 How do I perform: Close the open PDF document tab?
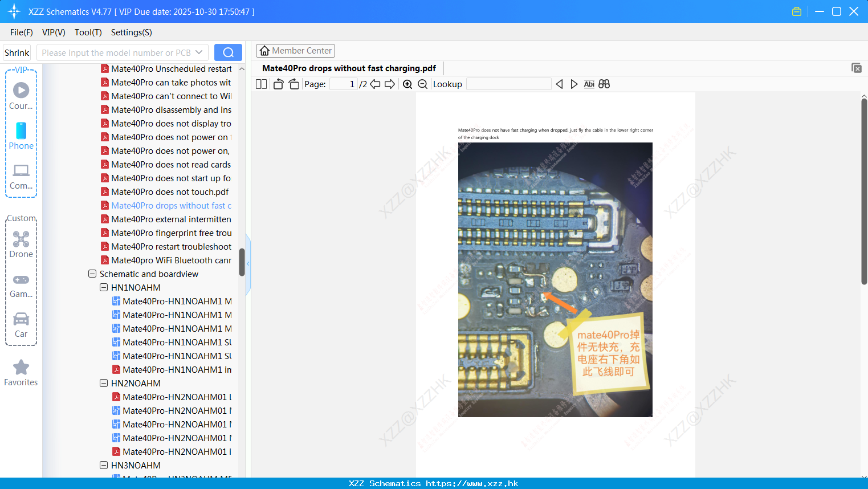857,68
